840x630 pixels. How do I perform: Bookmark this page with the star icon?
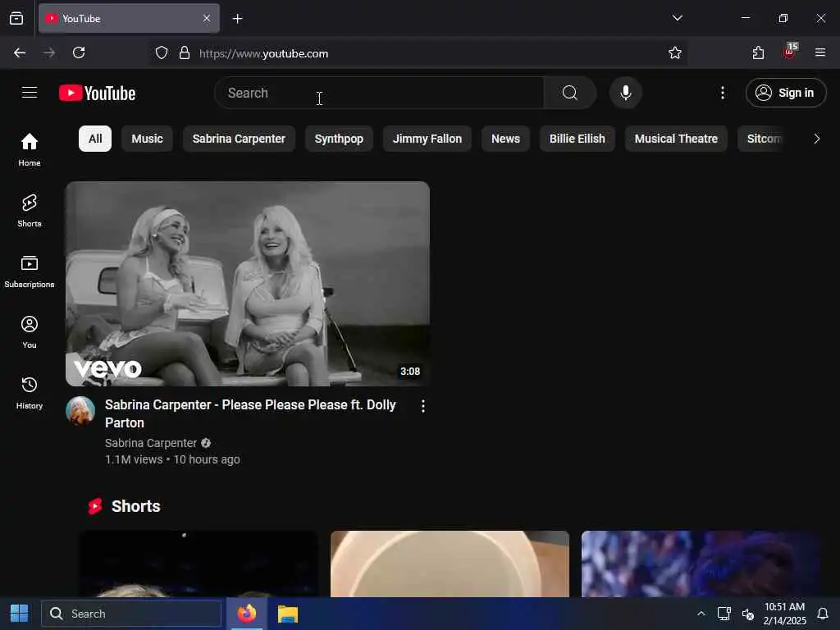[x=674, y=53]
